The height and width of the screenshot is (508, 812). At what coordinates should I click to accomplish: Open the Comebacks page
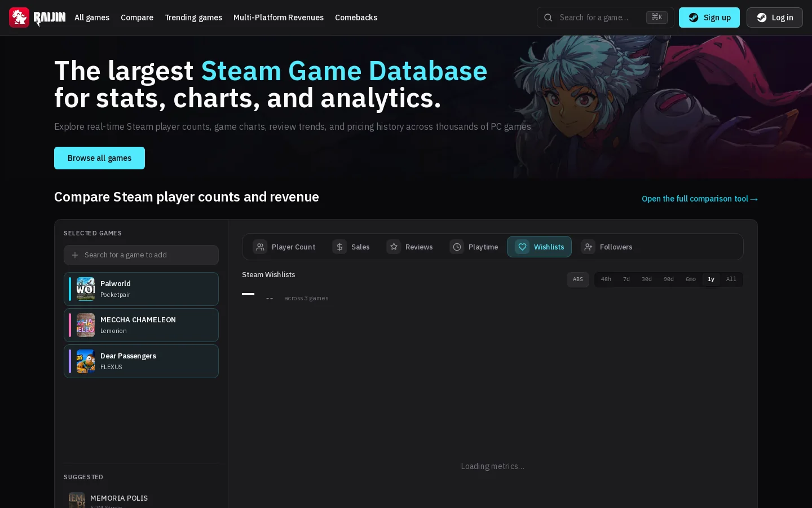point(356,17)
